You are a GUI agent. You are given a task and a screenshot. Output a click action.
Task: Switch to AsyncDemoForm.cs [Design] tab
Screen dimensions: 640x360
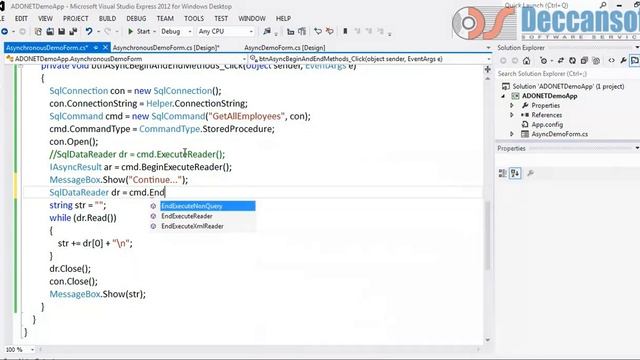[284, 48]
